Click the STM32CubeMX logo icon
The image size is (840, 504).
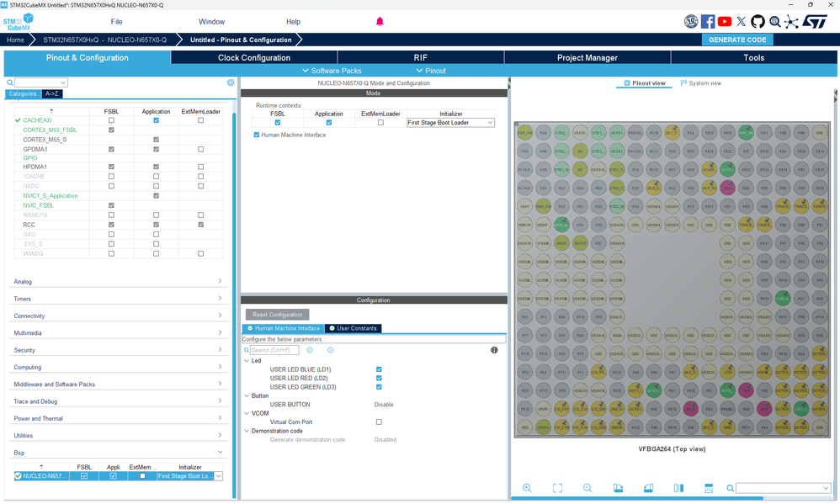19,22
